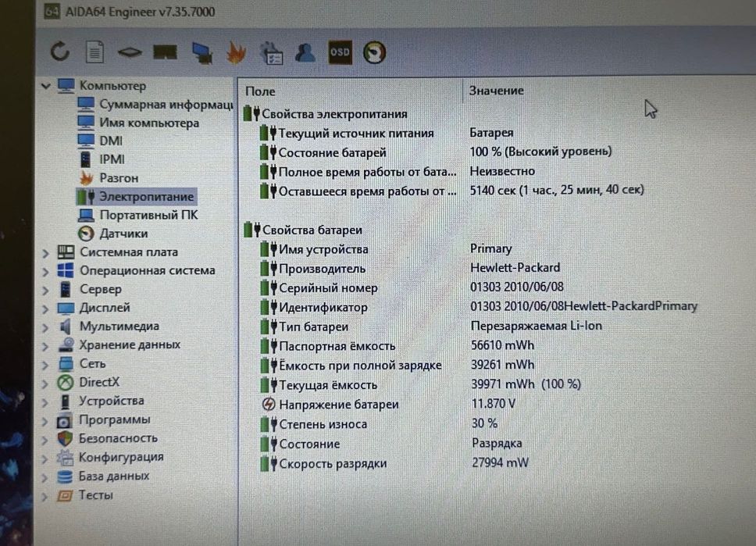
Task: Click the Компьютер monitor icon
Action: (66, 85)
